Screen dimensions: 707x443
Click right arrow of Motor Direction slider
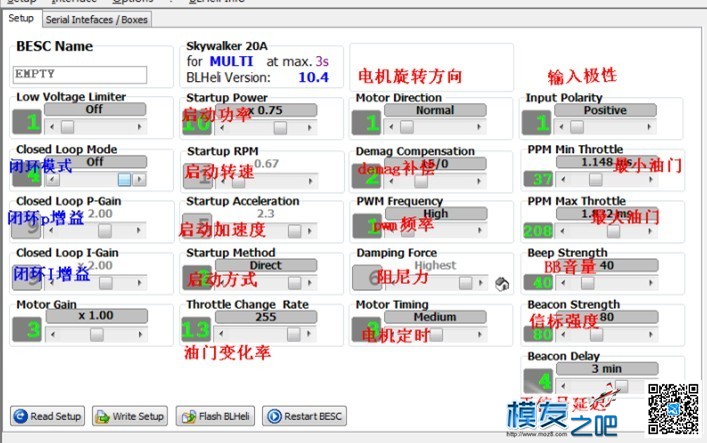(479, 127)
